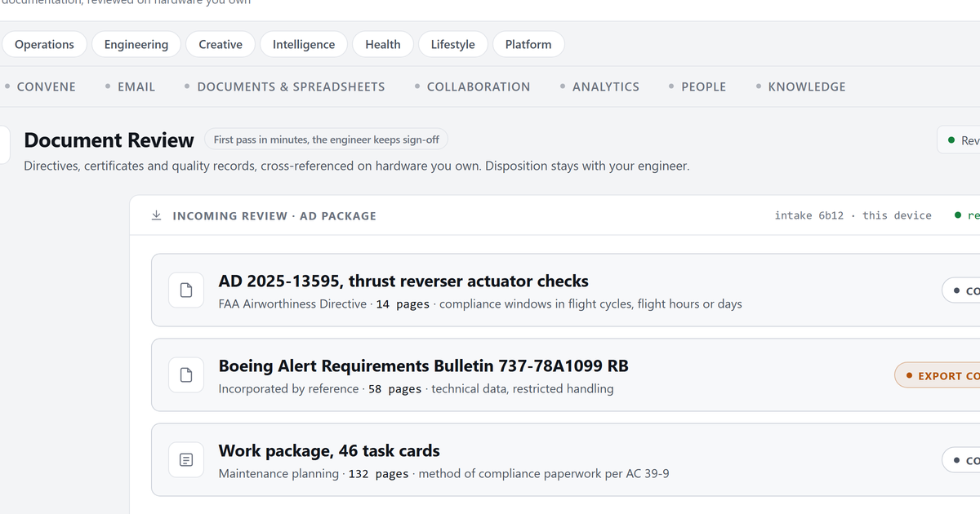Open the Platform category pill
This screenshot has width=980, height=514.
(x=528, y=44)
